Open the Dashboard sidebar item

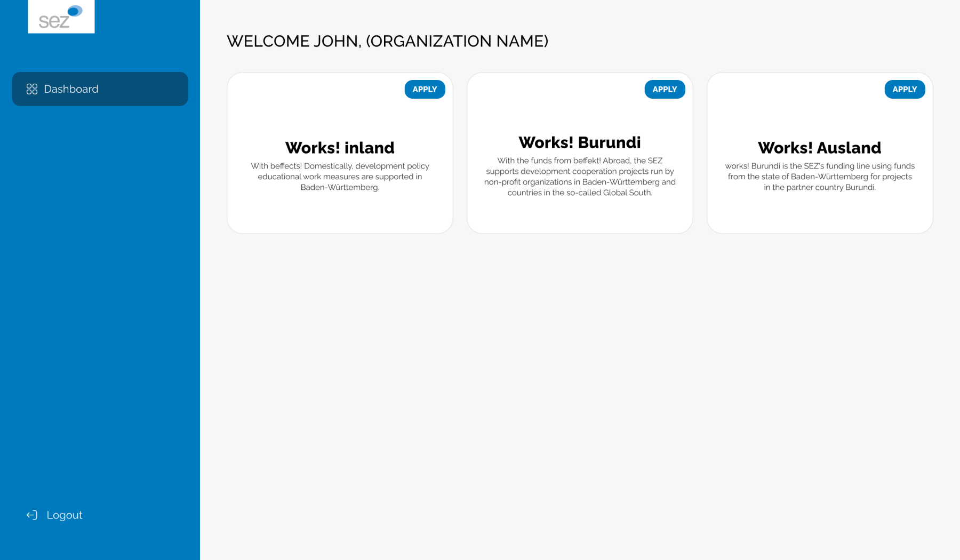[x=100, y=89]
